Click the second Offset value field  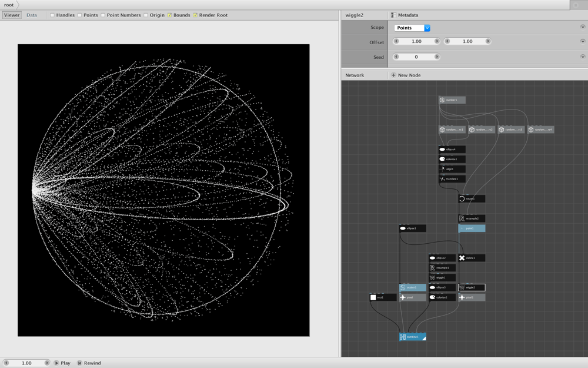[467, 41]
